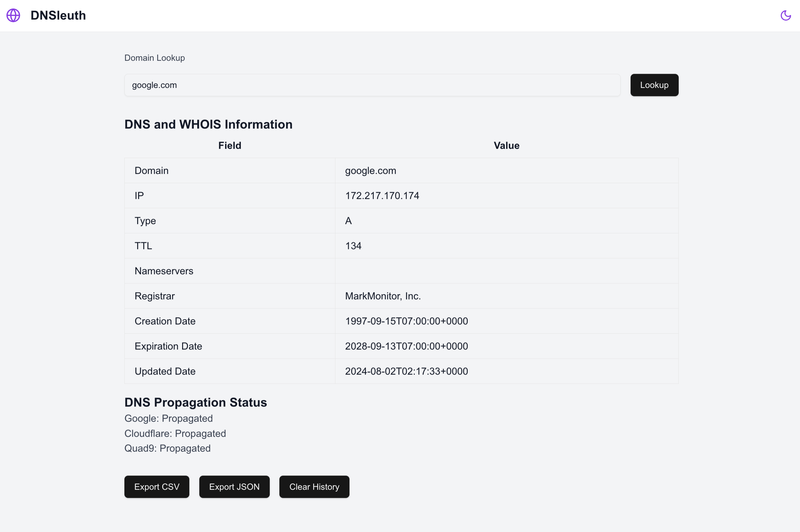Viewport: 800px width, 532px height.
Task: Select the Registrar field cell
Action: (x=230, y=296)
